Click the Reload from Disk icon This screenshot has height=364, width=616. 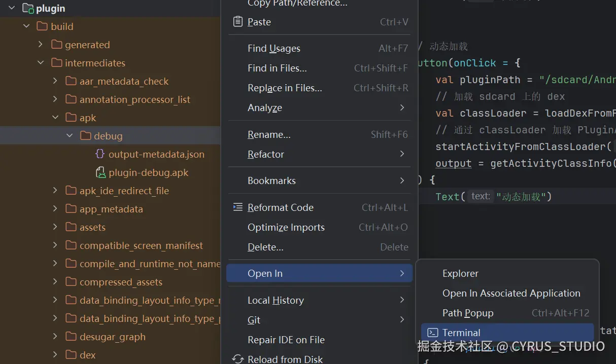(x=237, y=359)
